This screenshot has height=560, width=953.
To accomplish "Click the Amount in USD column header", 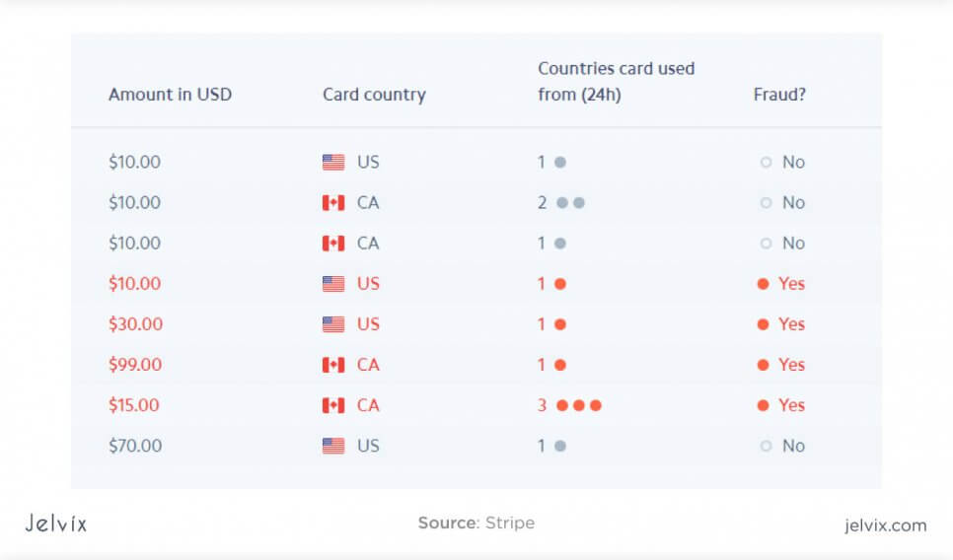I will pyautogui.click(x=170, y=95).
